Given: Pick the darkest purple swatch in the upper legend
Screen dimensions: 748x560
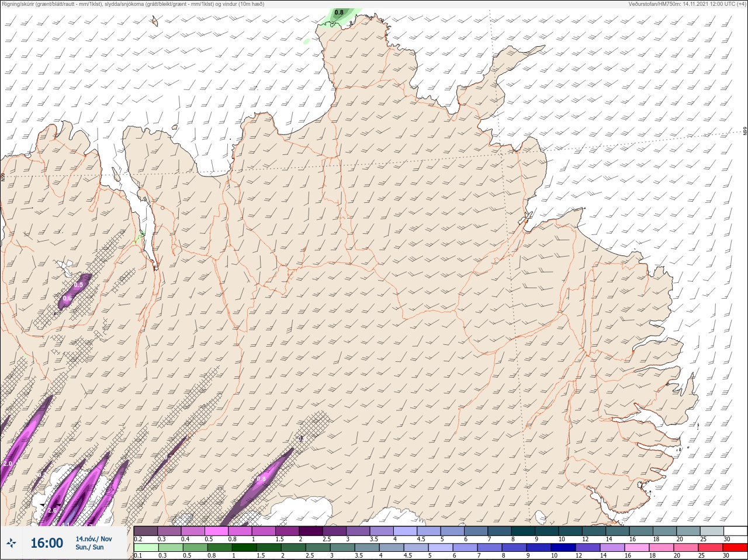Looking at the screenshot, I should pos(311,531).
